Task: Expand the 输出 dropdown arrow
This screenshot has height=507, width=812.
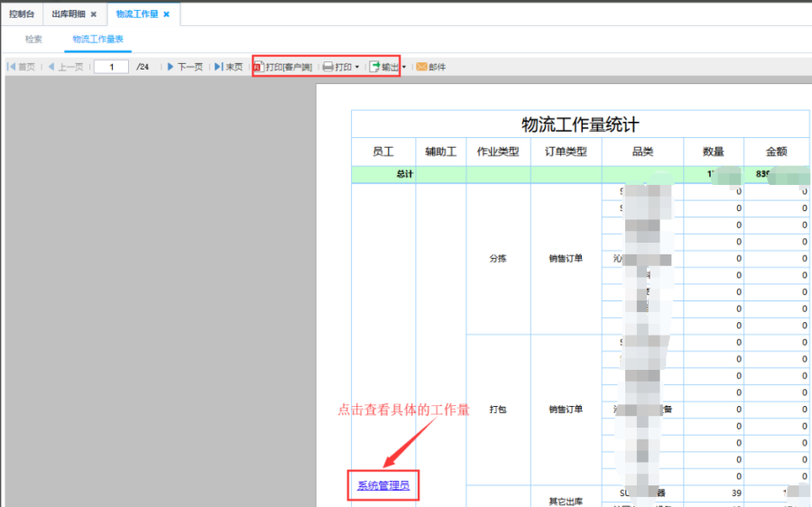Action: (x=403, y=67)
